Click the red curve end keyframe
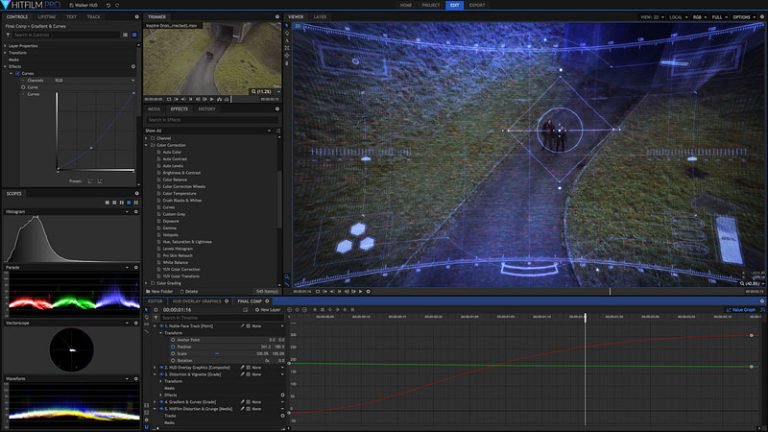 751,336
